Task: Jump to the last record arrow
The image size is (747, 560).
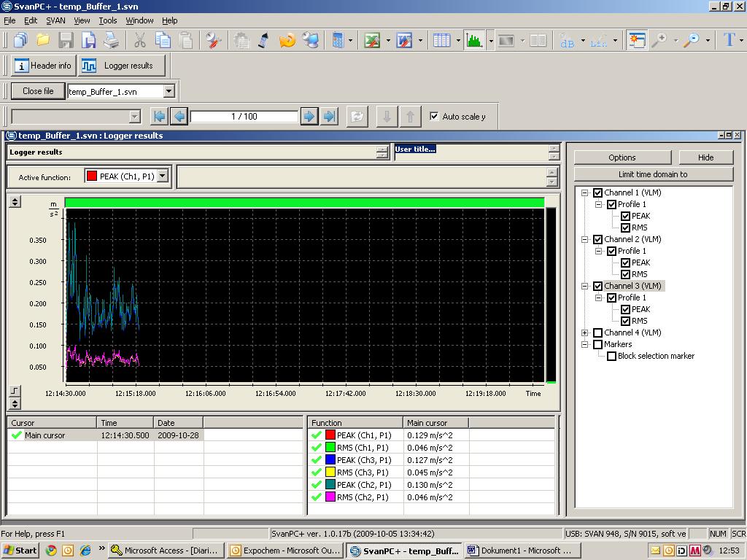Action: pos(329,116)
